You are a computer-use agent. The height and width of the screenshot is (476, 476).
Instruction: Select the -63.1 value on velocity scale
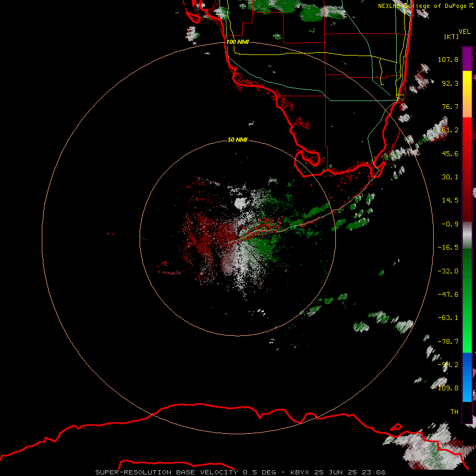[448, 318]
